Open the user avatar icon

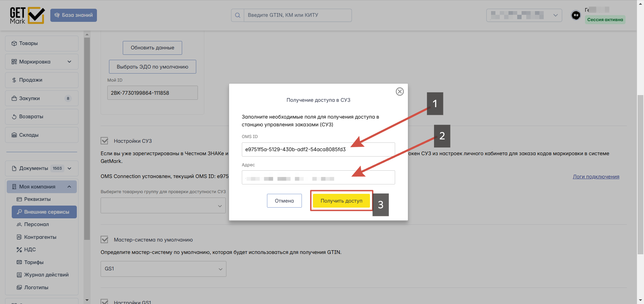click(576, 15)
